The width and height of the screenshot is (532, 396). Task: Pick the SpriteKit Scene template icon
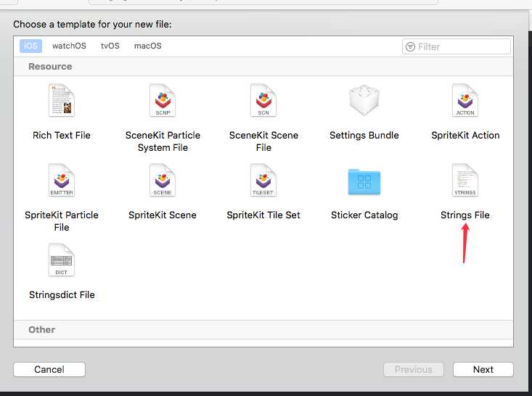[163, 181]
